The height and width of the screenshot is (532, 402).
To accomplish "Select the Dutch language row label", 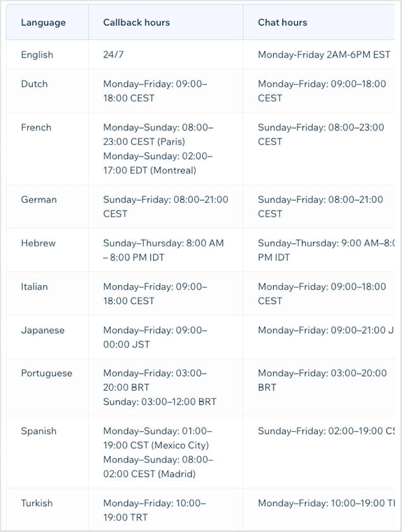I will coord(34,84).
